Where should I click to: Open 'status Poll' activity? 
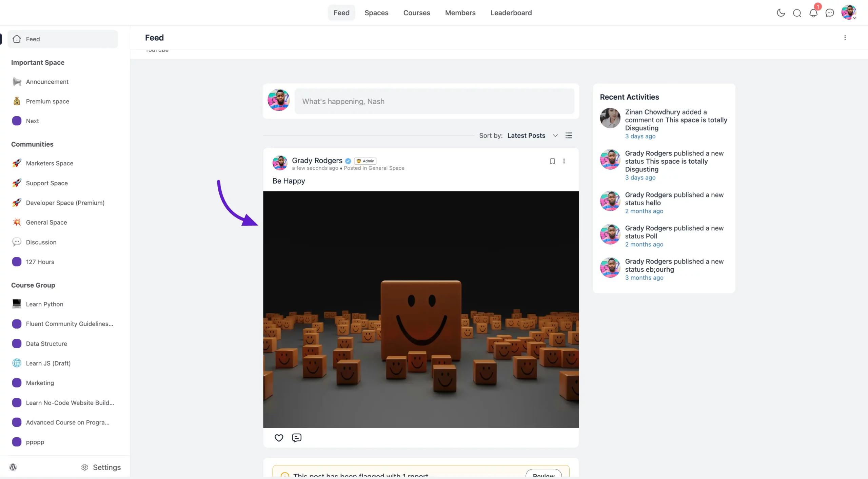[x=674, y=232]
